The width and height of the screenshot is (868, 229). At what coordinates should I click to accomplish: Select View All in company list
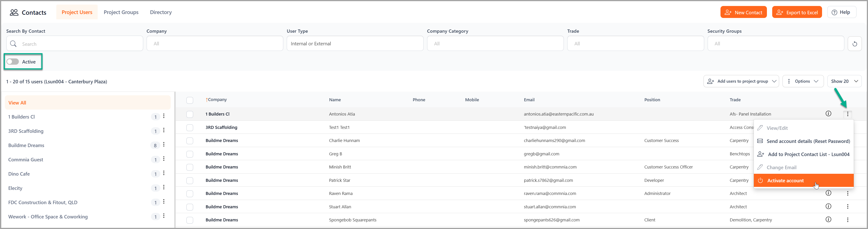click(x=88, y=103)
